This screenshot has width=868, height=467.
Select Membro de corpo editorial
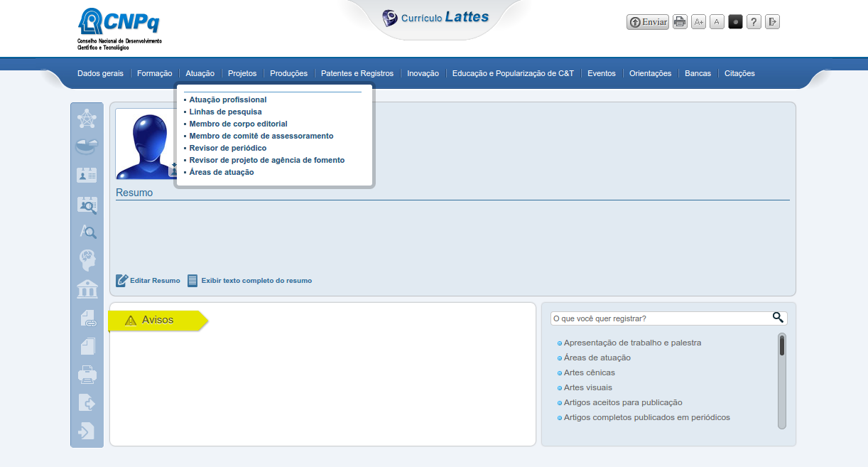click(238, 124)
